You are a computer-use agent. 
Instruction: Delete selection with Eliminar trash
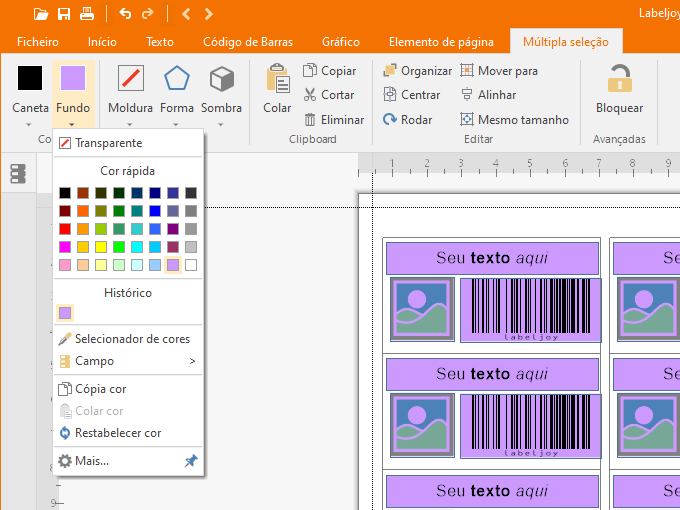333,120
